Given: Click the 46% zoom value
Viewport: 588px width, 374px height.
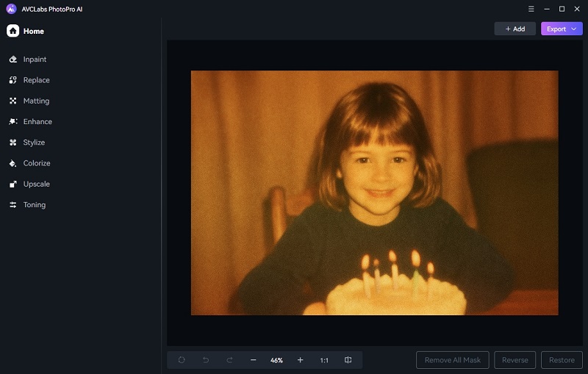Looking at the screenshot, I should [x=276, y=360].
